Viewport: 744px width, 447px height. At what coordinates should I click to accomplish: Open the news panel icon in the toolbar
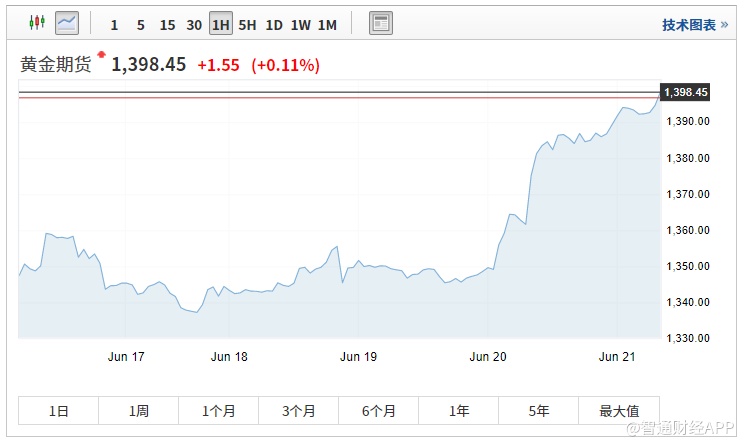point(380,23)
